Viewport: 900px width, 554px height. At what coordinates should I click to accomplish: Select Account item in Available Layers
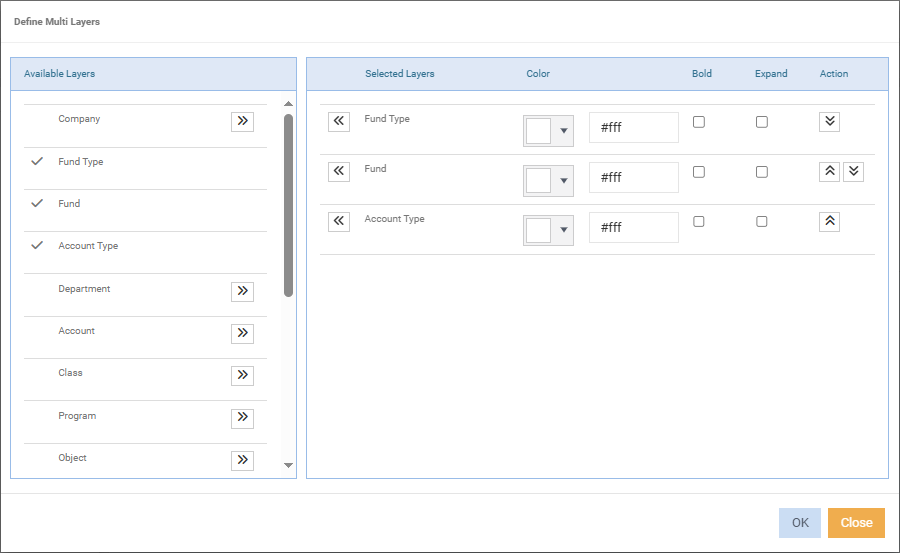77,331
